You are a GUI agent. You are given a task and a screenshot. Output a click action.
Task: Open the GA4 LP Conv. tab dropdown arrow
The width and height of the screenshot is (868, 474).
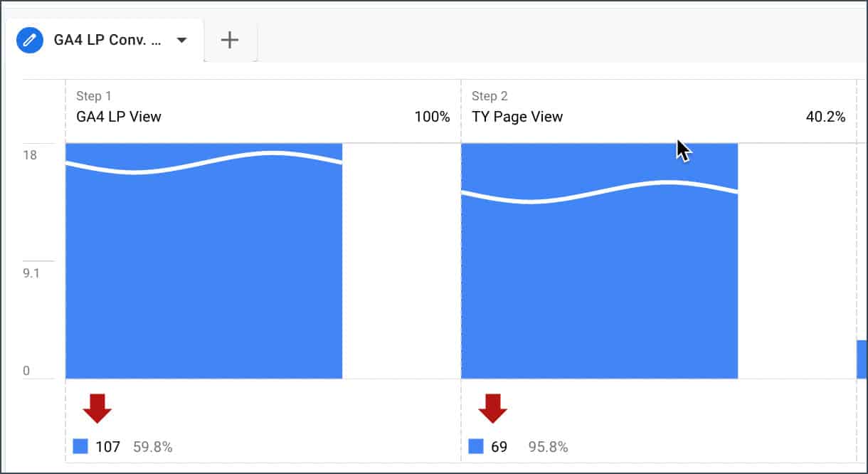(181, 41)
